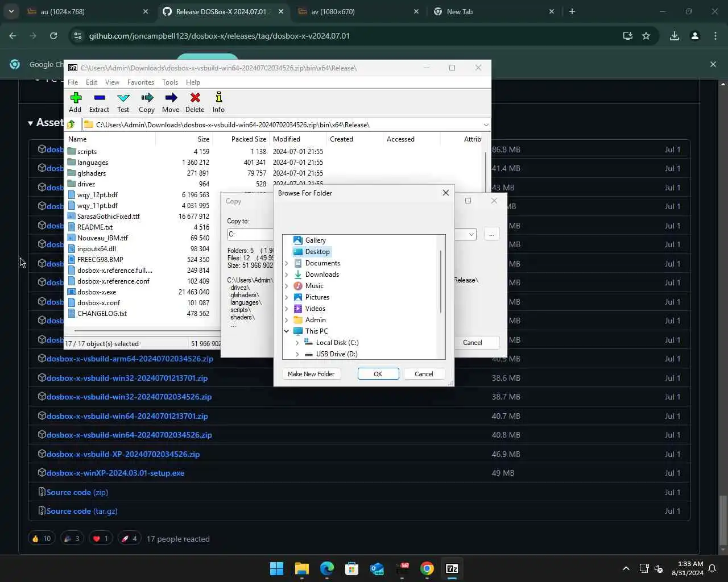This screenshot has height=582, width=728.
Task: Open the Chrome three-dot menu
Action: (715, 36)
